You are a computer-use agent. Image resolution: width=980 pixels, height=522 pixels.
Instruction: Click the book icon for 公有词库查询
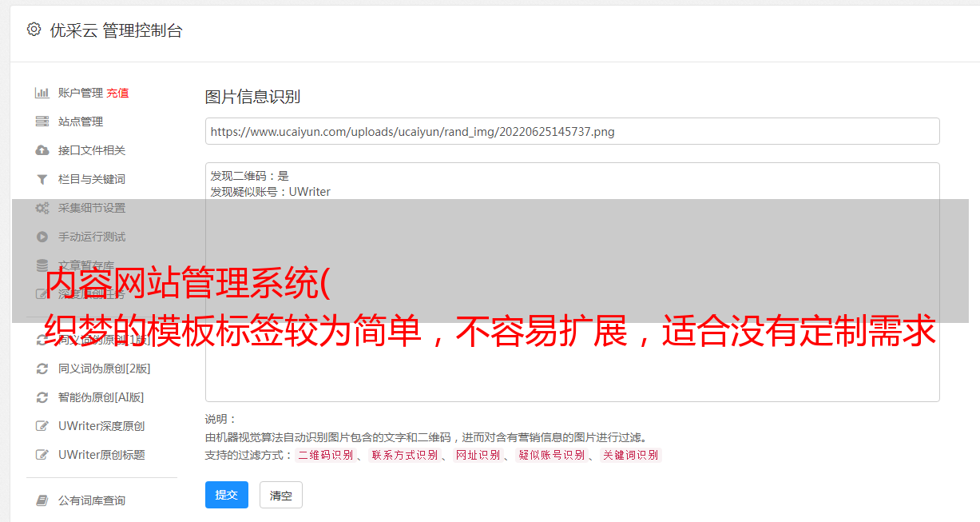pos(42,500)
